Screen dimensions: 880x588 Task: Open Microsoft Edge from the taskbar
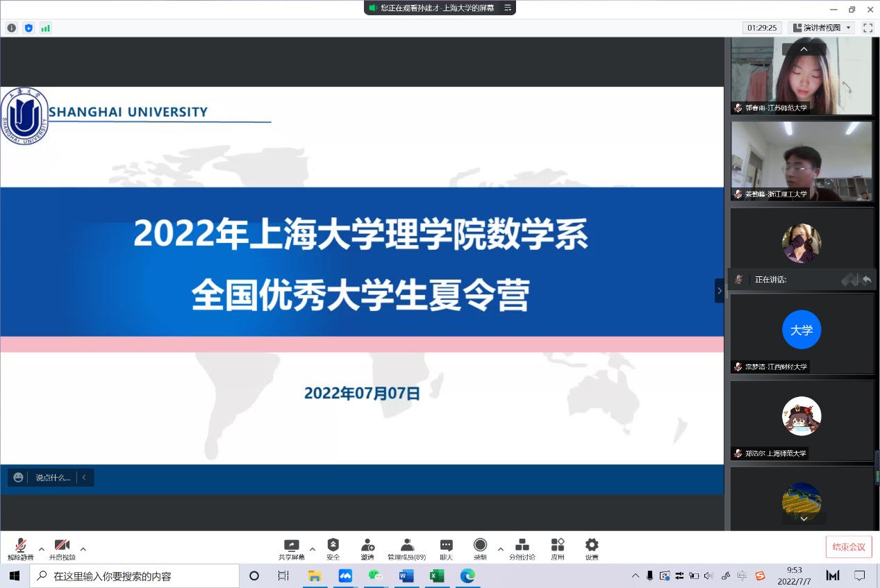[x=467, y=576]
